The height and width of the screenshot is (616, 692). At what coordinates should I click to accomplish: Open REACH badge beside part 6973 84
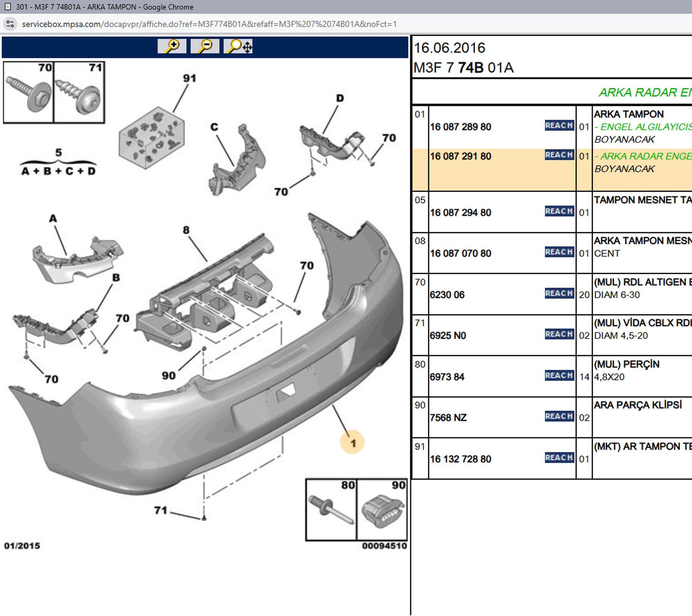(559, 375)
